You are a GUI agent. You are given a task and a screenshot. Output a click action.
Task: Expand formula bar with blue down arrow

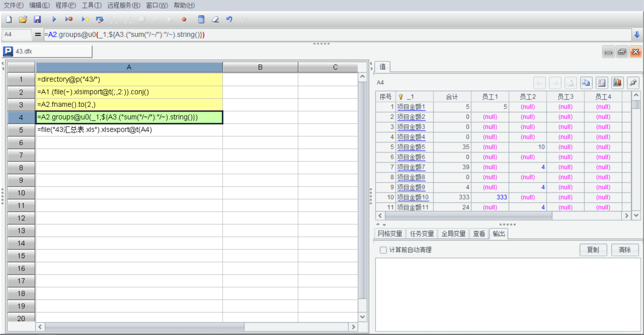point(637,35)
